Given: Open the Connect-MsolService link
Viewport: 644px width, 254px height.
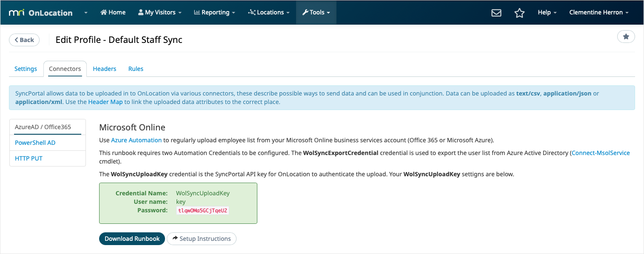Looking at the screenshot, I should [601, 153].
